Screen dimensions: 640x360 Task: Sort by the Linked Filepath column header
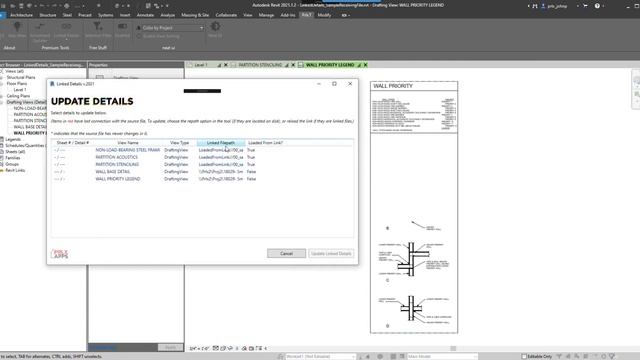(221, 143)
